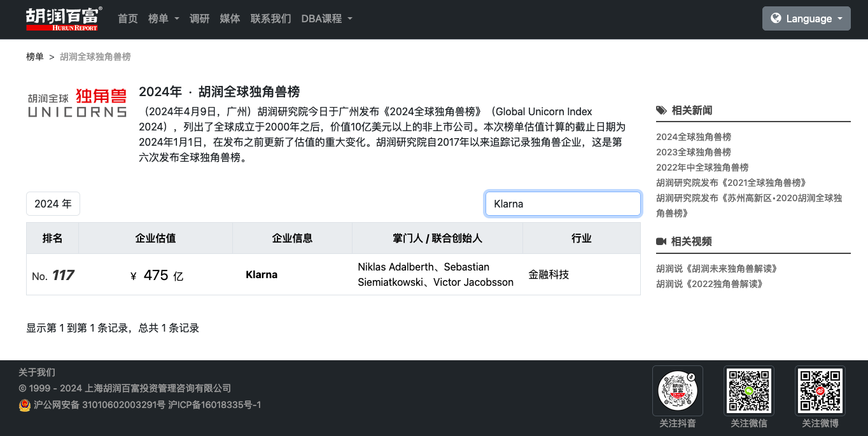Click the globe icon in Language button
This screenshot has height=436, width=868.
pyautogui.click(x=776, y=18)
